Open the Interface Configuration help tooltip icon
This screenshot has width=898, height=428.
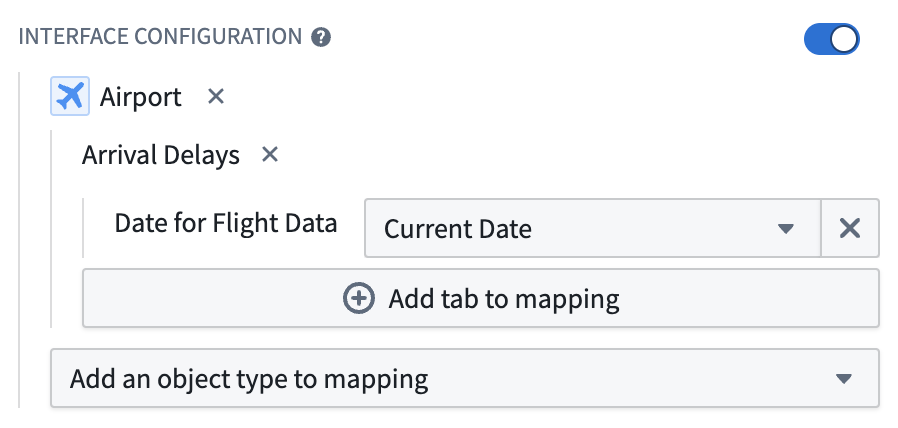(x=321, y=38)
